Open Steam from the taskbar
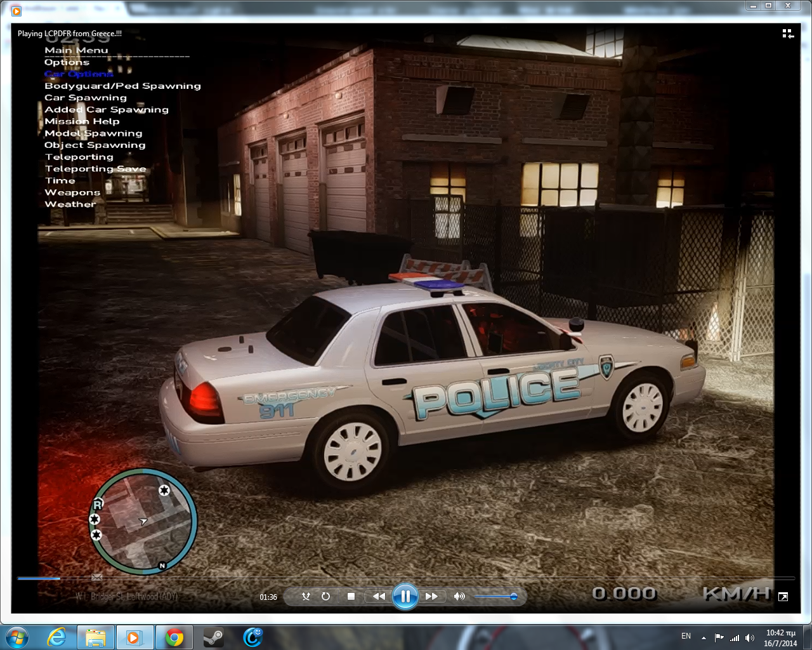 pos(213,637)
